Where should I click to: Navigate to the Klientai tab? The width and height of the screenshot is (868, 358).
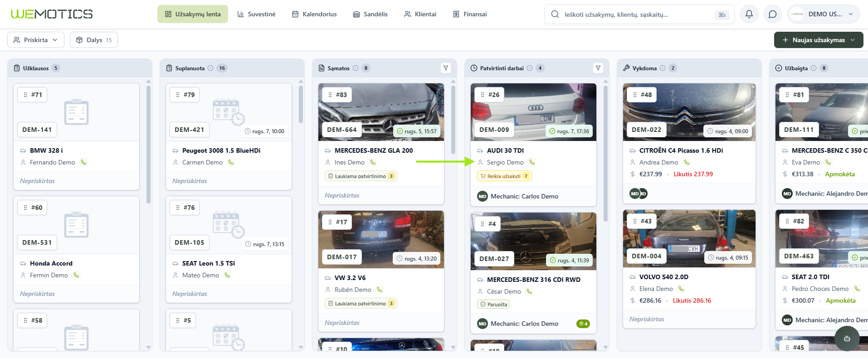[x=420, y=14]
